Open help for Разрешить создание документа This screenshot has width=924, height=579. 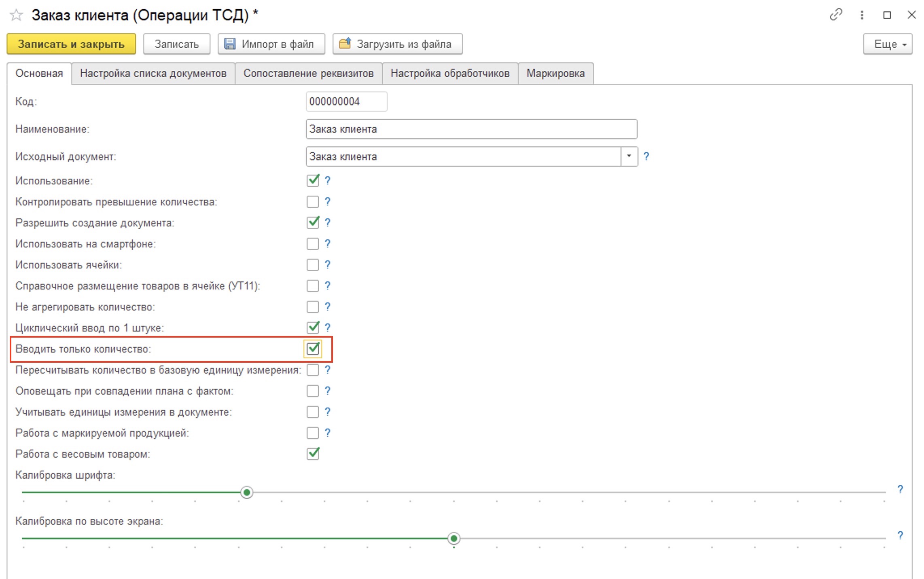coord(328,223)
